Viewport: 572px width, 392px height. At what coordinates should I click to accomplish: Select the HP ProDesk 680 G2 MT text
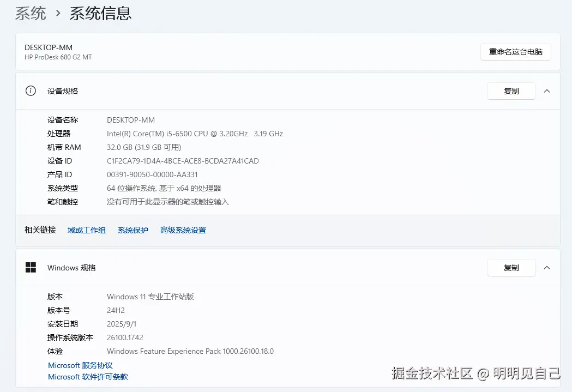58,57
